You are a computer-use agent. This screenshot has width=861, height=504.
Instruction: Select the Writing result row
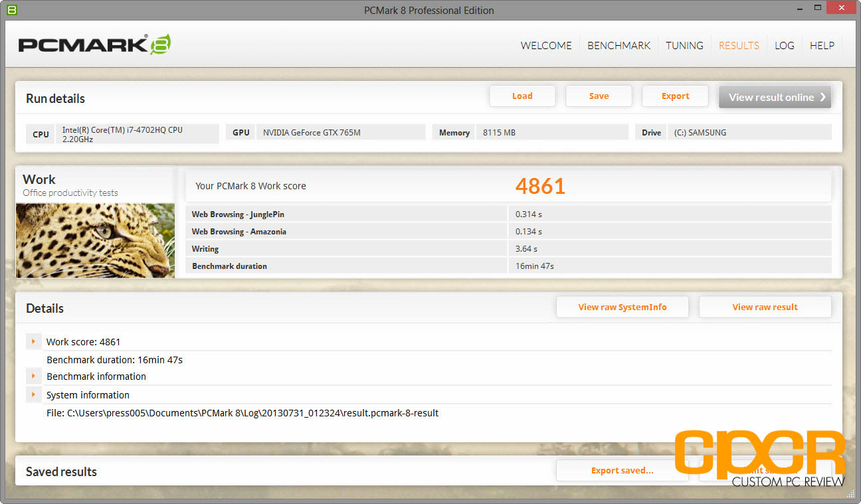pos(508,248)
